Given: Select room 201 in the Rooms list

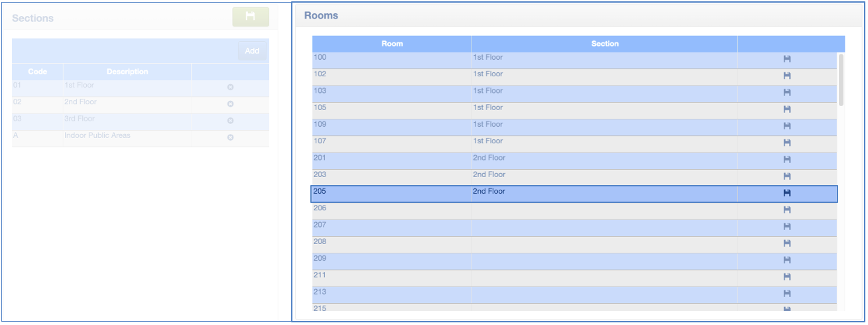Looking at the screenshot, I should click(392, 161).
